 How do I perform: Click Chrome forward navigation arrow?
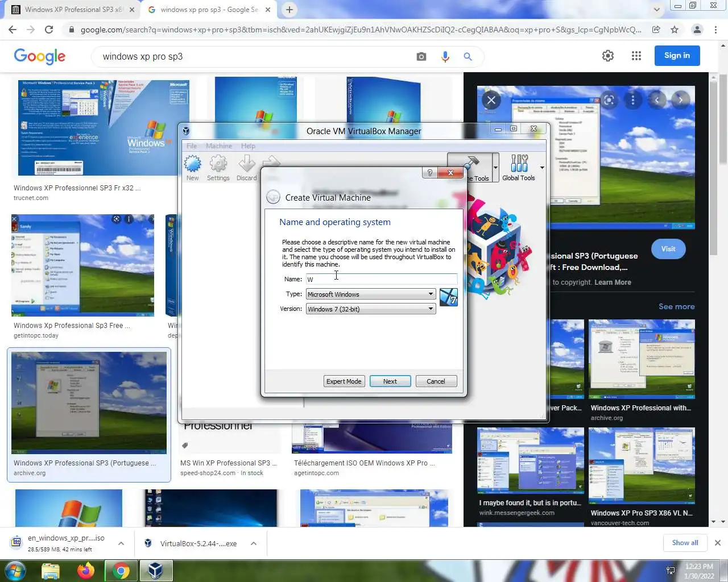[31, 30]
